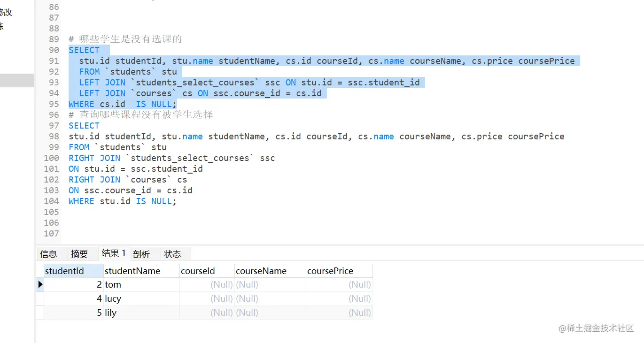Click FROM students stu on line 99

click(117, 147)
